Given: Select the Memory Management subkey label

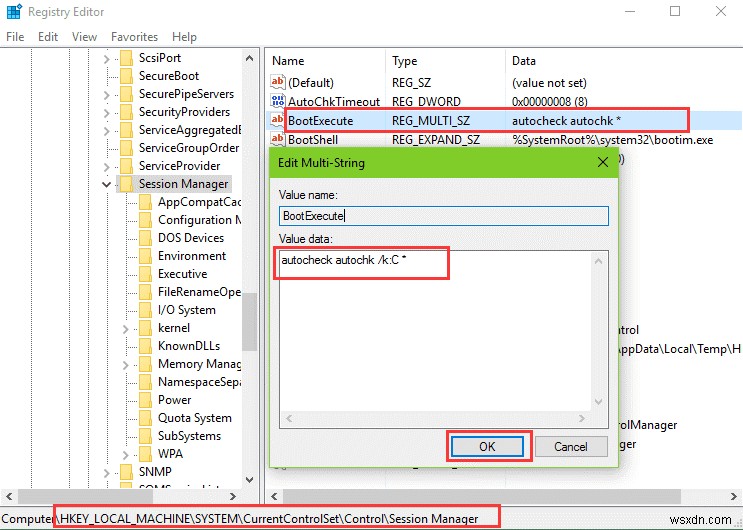Looking at the screenshot, I should 199,364.
